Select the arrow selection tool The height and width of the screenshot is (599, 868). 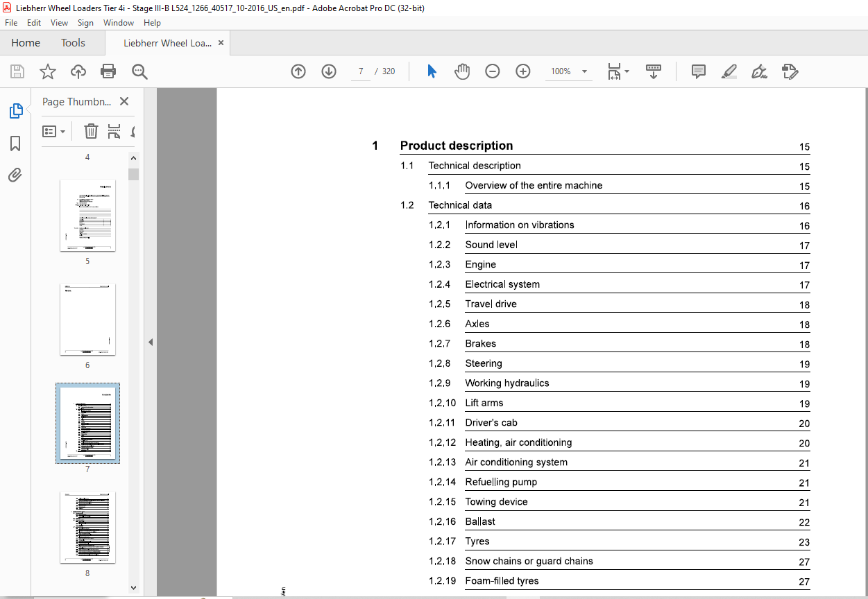pyautogui.click(x=432, y=71)
